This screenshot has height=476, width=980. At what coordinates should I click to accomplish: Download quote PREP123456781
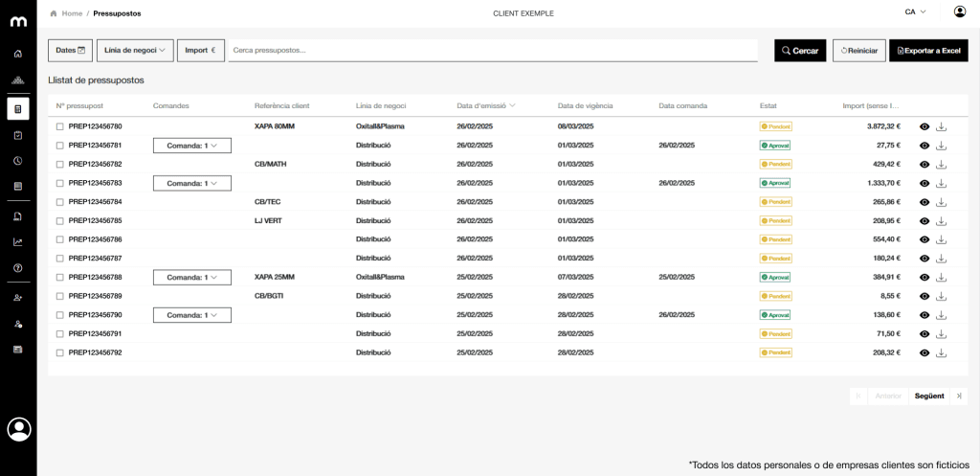[942, 146]
